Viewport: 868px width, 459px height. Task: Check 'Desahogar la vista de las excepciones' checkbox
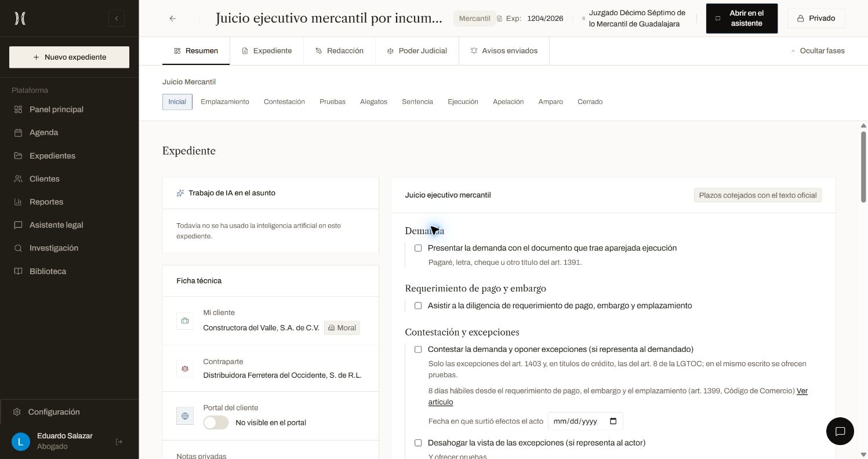point(418,443)
